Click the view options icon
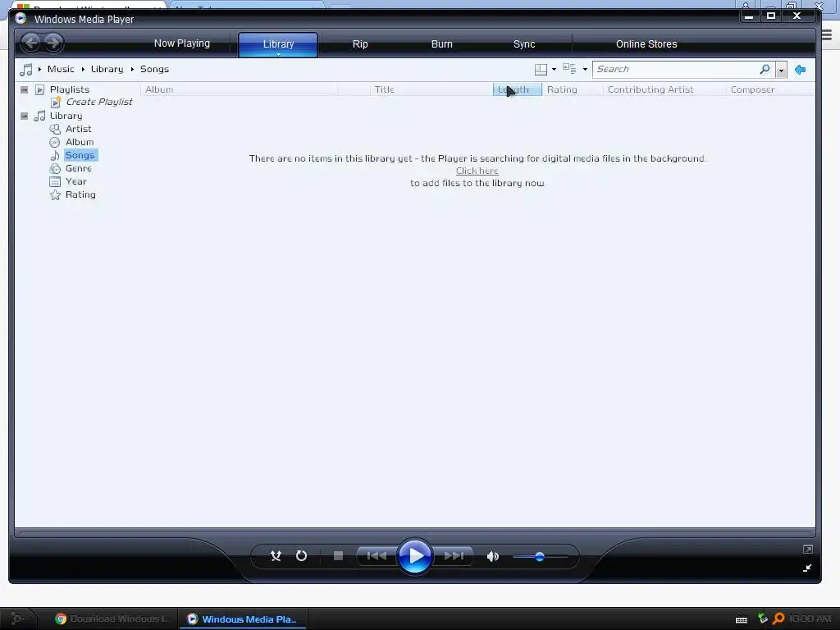The height and width of the screenshot is (630, 840). [x=569, y=69]
